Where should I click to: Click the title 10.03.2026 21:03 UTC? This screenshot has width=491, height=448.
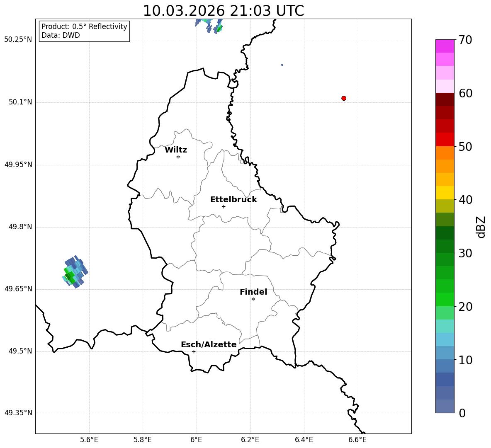click(x=223, y=11)
